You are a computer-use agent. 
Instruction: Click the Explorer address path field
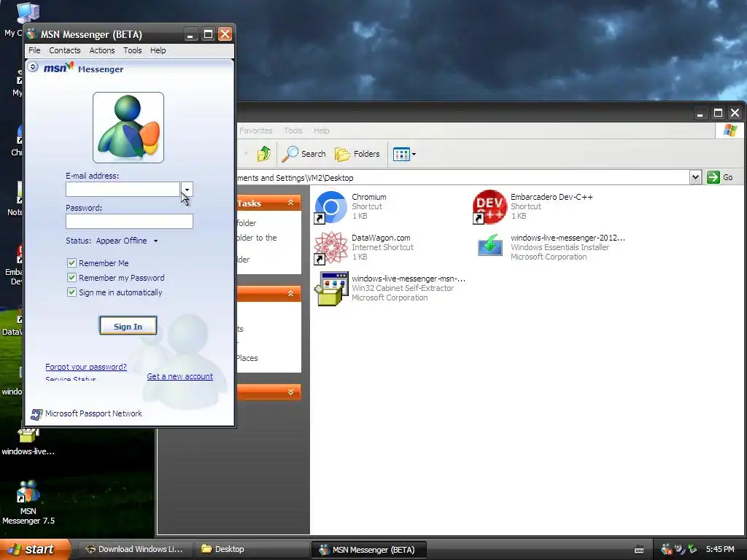click(463, 178)
